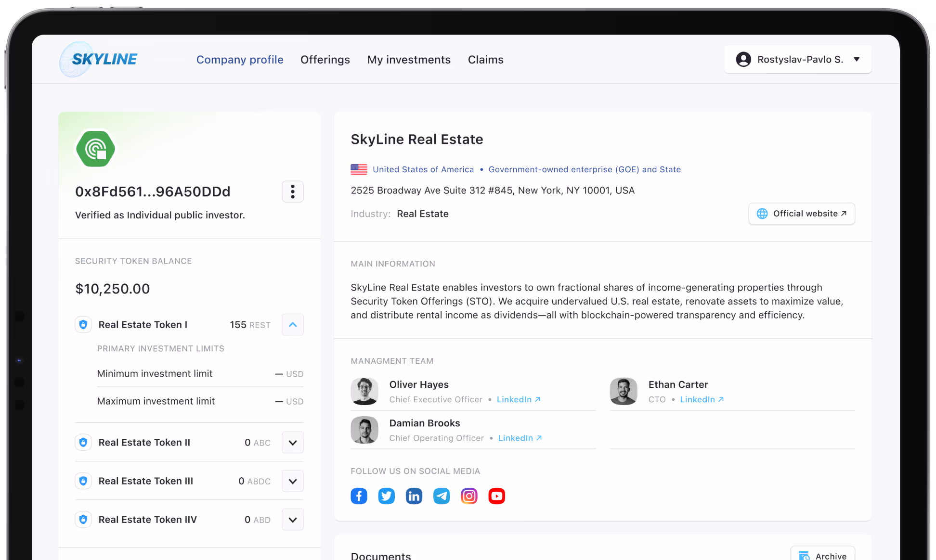This screenshot has width=936, height=560.
Task: Click the Maximum investment limit row
Action: [x=200, y=401]
